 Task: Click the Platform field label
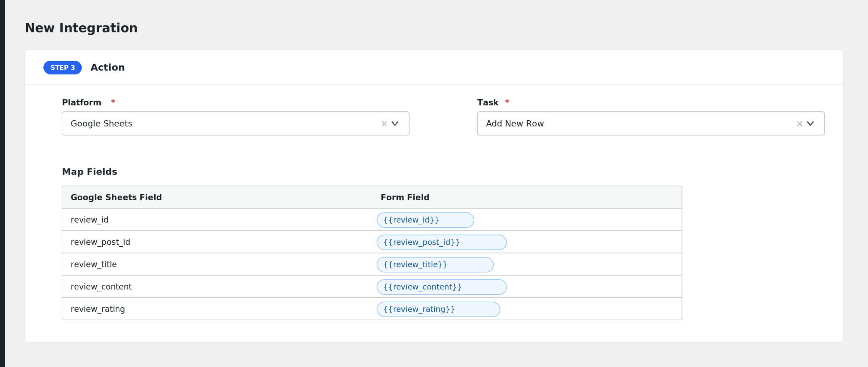tap(81, 102)
